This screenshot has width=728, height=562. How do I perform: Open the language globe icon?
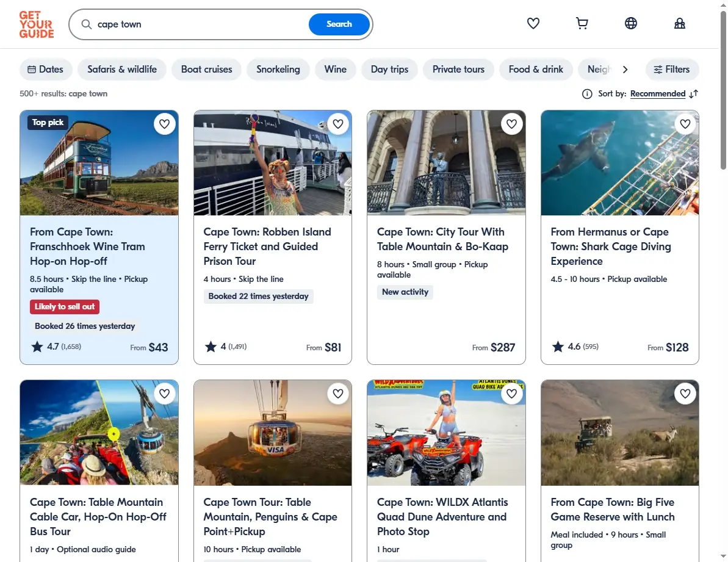click(x=631, y=23)
